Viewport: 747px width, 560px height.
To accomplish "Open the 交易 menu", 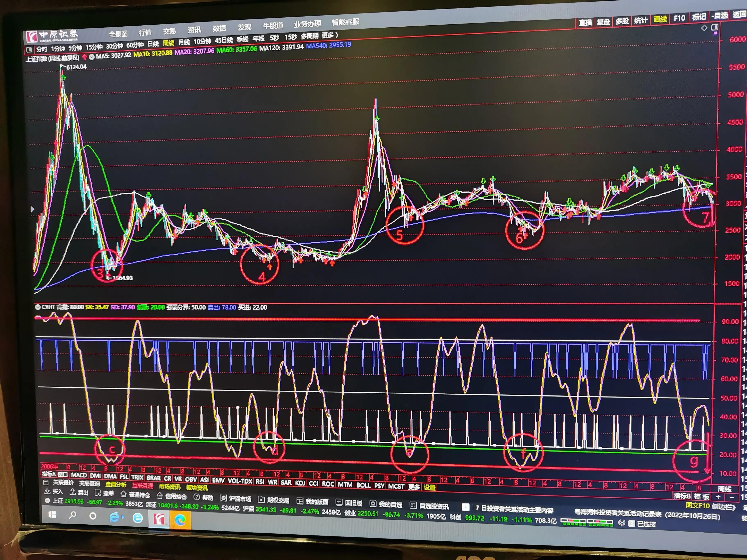I will [x=169, y=31].
